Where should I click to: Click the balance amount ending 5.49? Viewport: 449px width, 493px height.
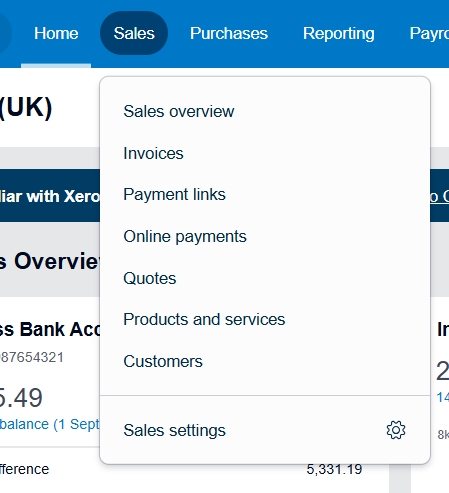[21, 398]
